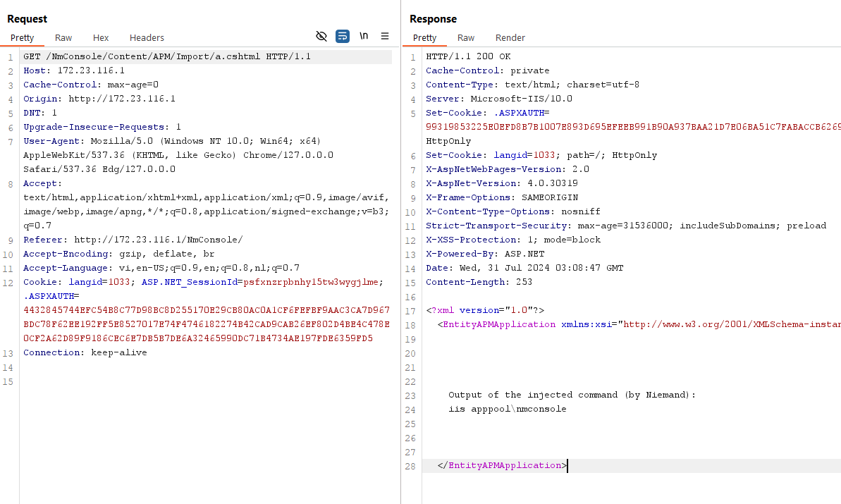This screenshot has height=504, width=841.
Task: Click the HTTP/1.1 200 OK status line
Action: [468, 56]
